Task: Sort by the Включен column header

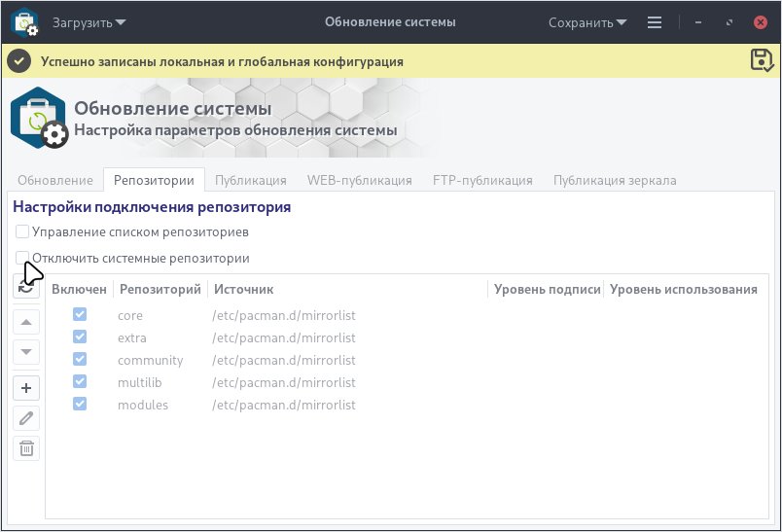Action: click(x=80, y=289)
